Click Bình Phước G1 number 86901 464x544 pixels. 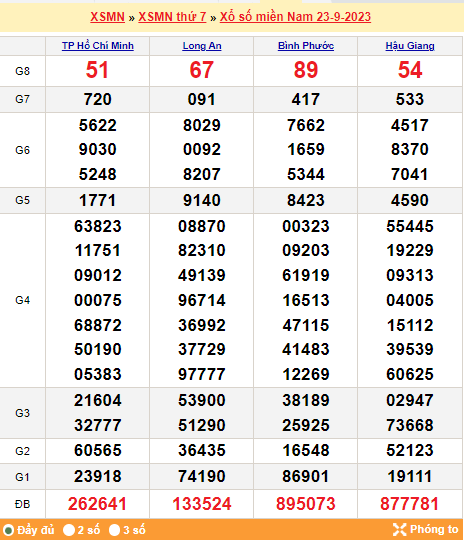coord(306,476)
